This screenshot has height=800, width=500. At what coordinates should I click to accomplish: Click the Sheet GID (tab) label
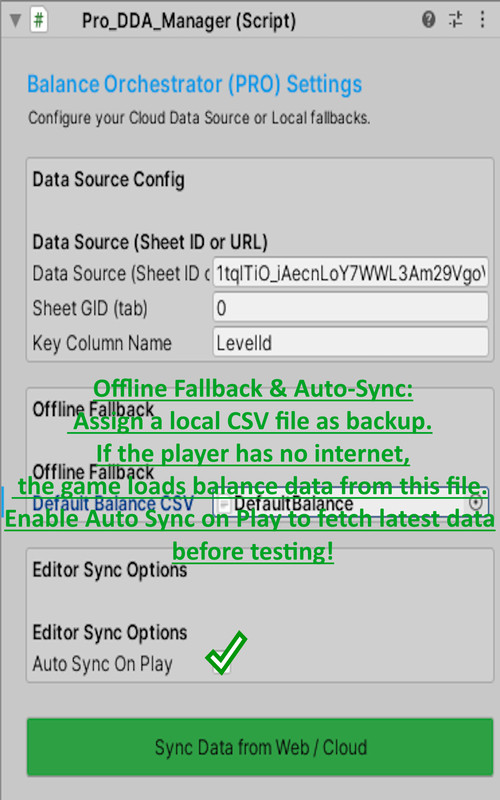90,308
